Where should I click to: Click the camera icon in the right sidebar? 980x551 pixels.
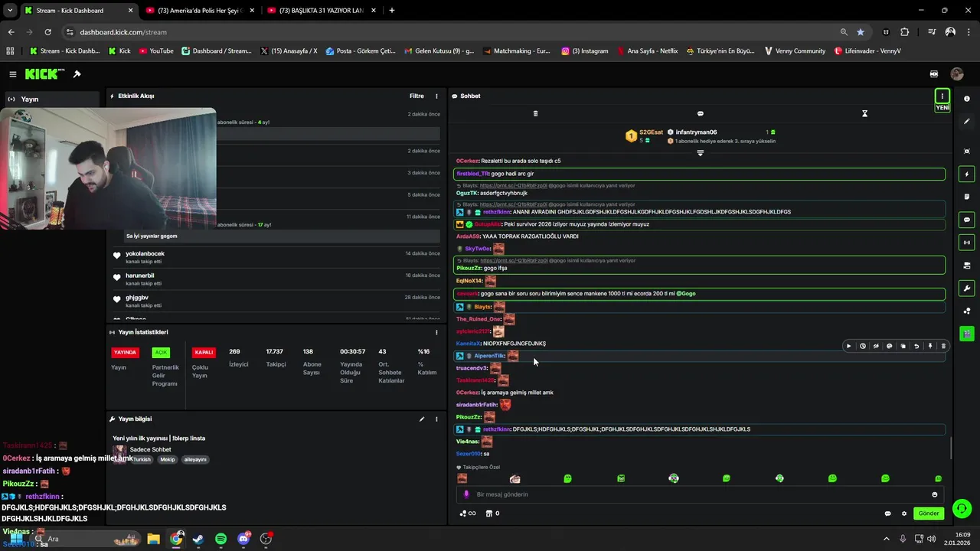pos(967,266)
